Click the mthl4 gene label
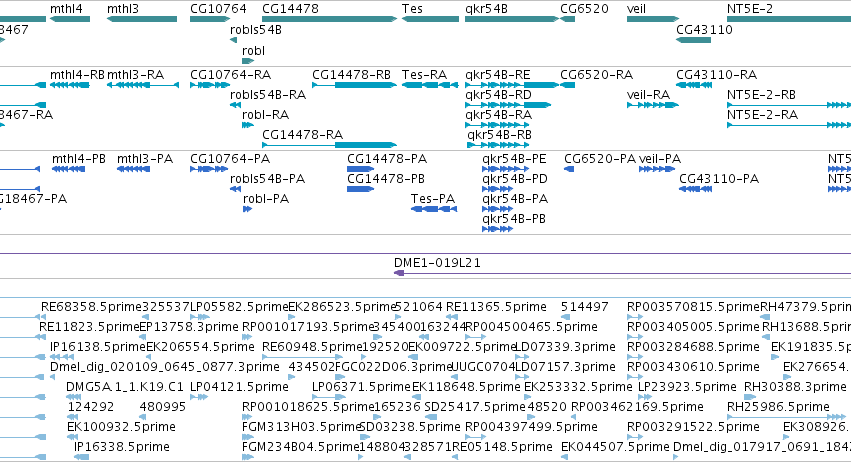851x462 pixels. (x=66, y=9)
